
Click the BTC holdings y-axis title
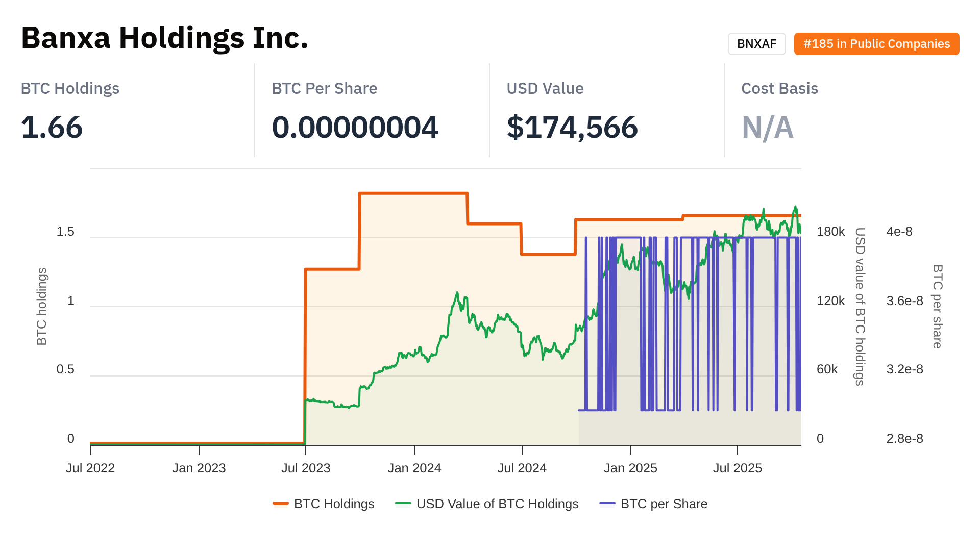click(x=42, y=306)
